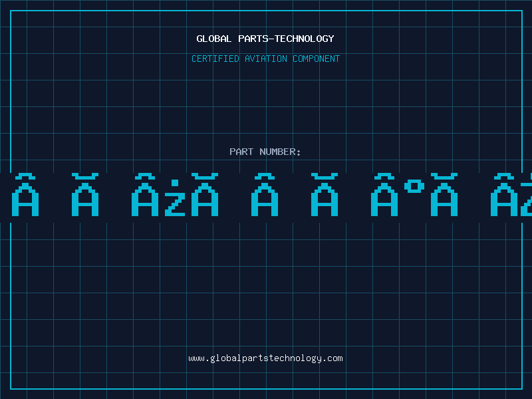
Task: Open the www.globalpartstechnology.com link
Action: tap(265, 358)
